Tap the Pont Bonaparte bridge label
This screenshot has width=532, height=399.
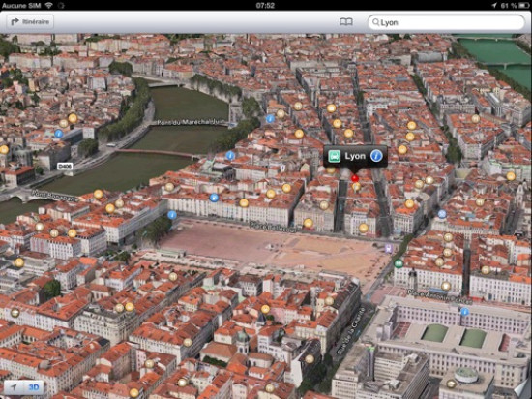coord(55,197)
